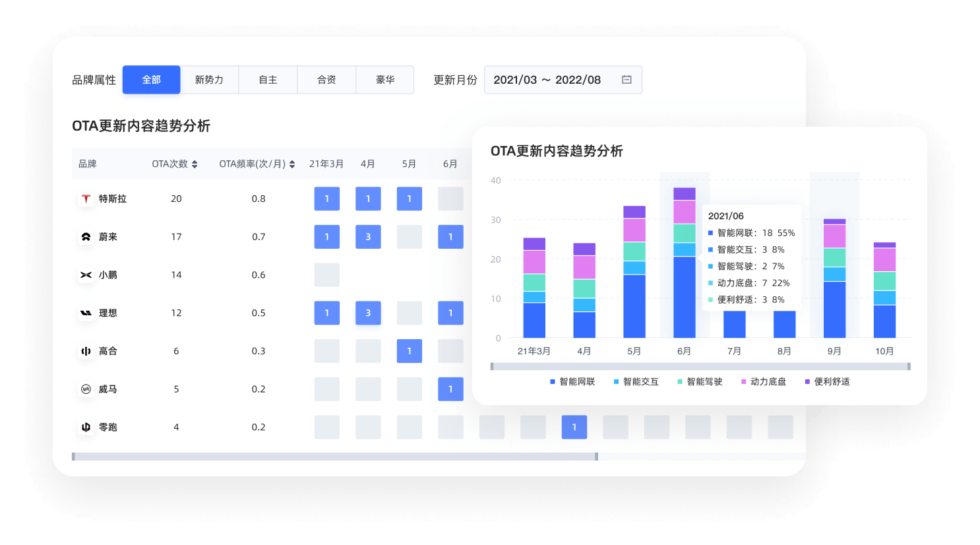Click Tesla's March 2021 heatmap cell
This screenshot has width=980, height=545.
tap(326, 199)
